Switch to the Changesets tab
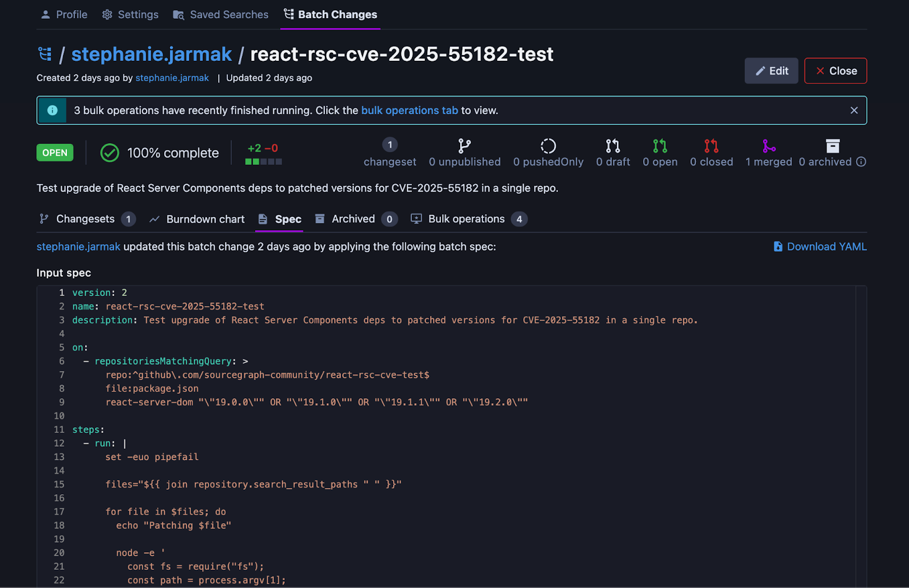This screenshot has height=588, width=909. (87, 219)
